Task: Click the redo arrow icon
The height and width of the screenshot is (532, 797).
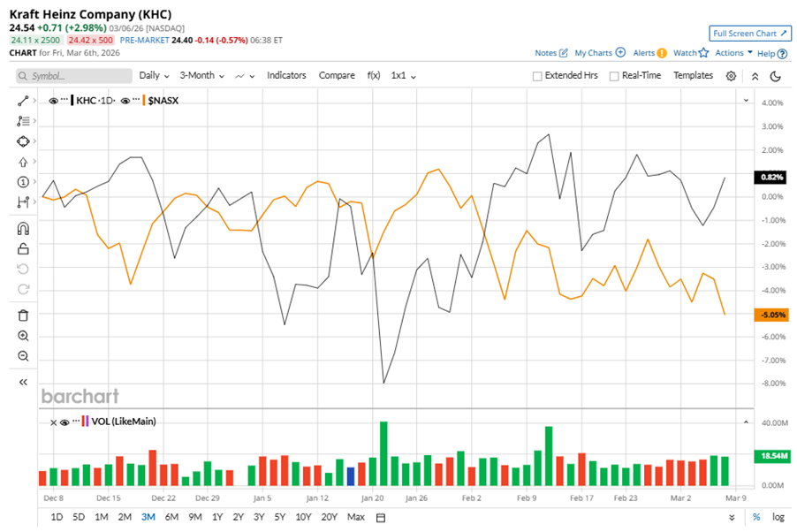Action: tap(23, 289)
